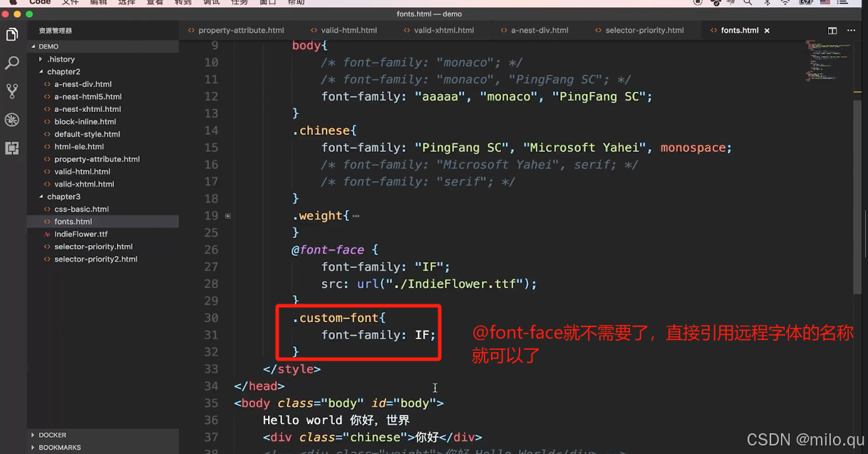The width and height of the screenshot is (868, 454).
Task: Open the 调试 menu in the macOS menu bar
Action: click(x=212, y=3)
